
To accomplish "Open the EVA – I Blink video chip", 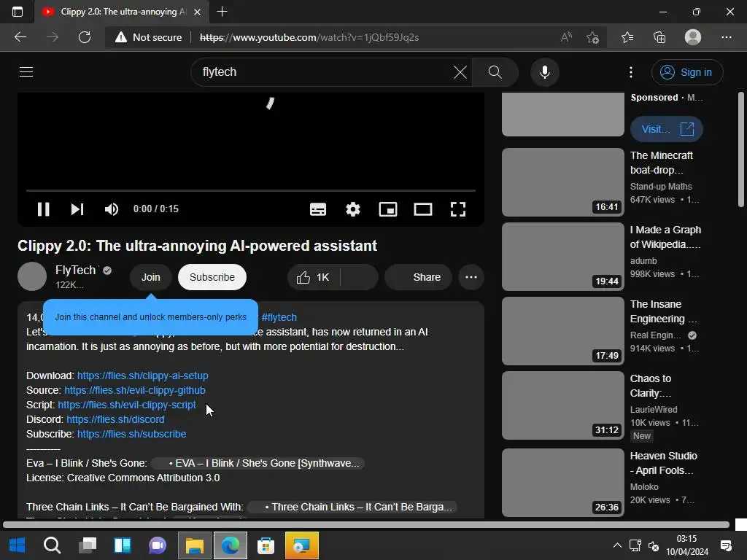I will coord(258,463).
